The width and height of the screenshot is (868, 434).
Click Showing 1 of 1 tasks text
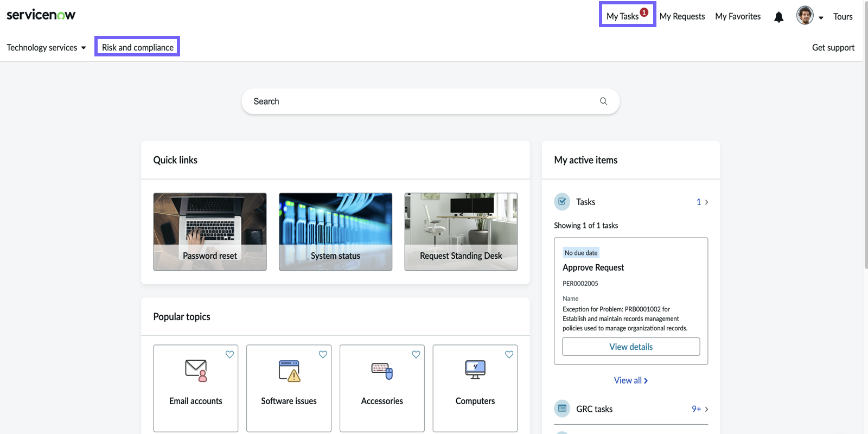tap(586, 226)
